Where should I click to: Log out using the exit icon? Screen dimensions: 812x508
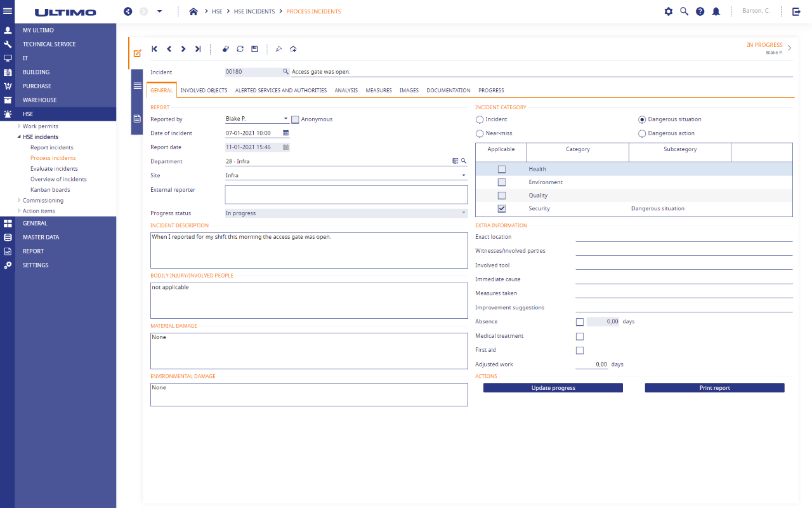click(x=797, y=11)
